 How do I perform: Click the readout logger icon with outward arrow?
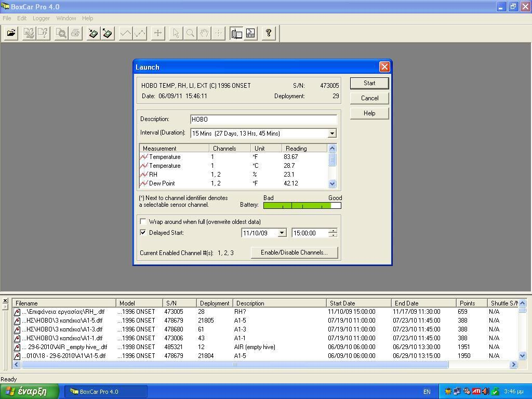pyautogui.click(x=107, y=33)
